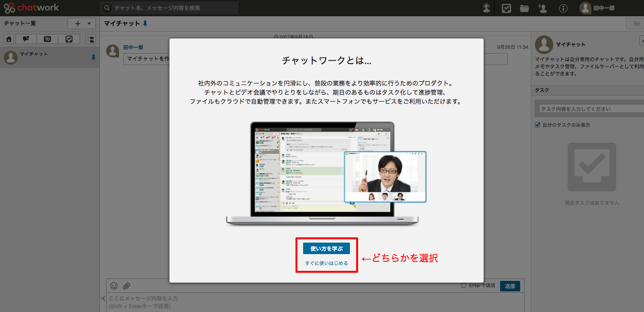Switch chat list to category view

[x=90, y=39]
